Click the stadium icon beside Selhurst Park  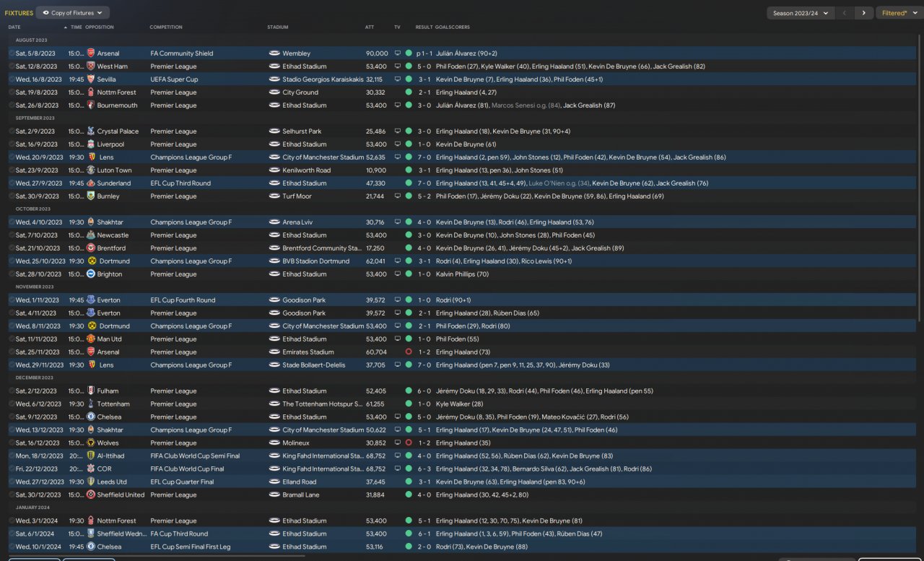(274, 131)
